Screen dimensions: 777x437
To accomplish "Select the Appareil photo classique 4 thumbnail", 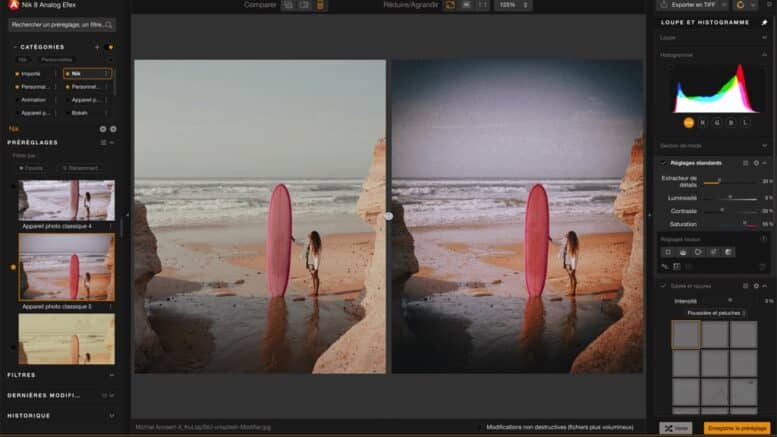I will (66, 200).
